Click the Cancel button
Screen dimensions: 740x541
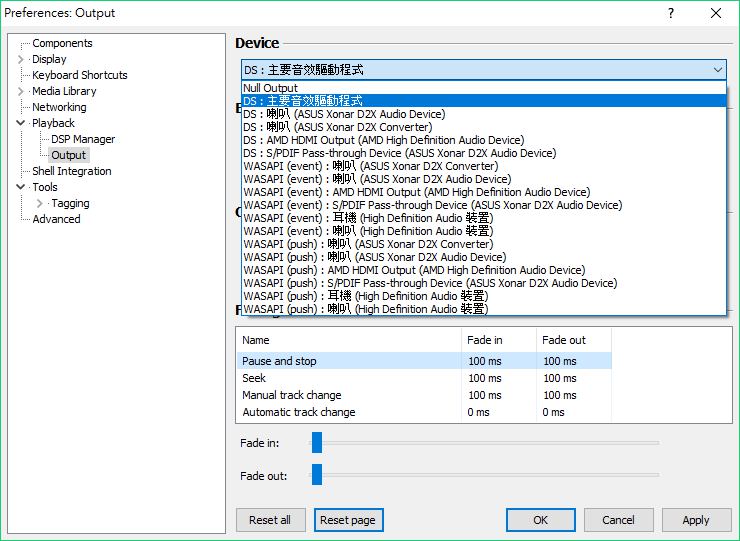[618, 520]
